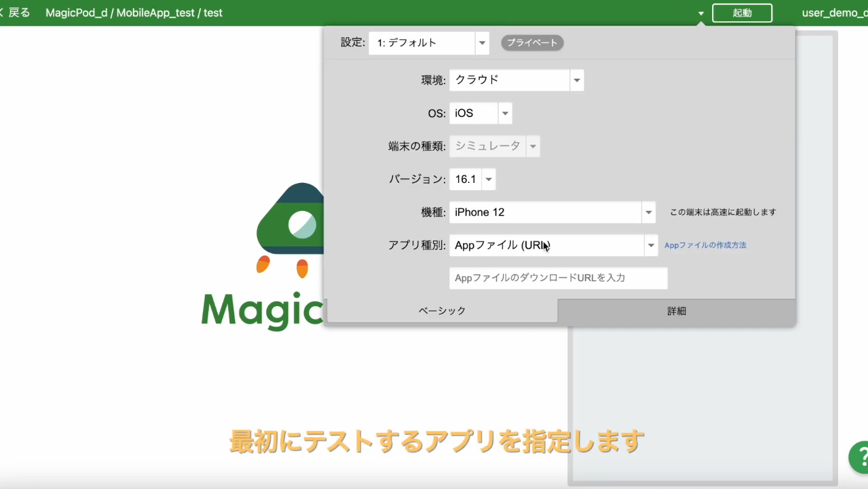Click the この端末は高速に起動します note
The height and width of the screenshot is (489, 868).
[723, 212]
